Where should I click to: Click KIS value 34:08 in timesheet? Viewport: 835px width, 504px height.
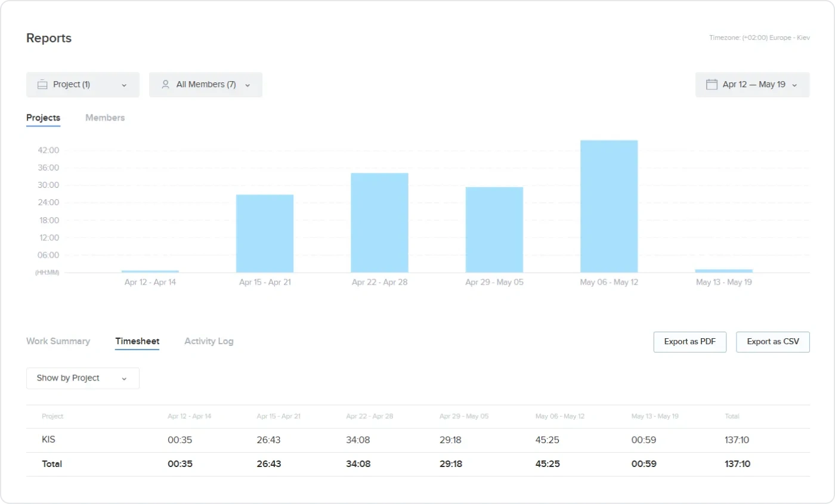pyautogui.click(x=358, y=441)
